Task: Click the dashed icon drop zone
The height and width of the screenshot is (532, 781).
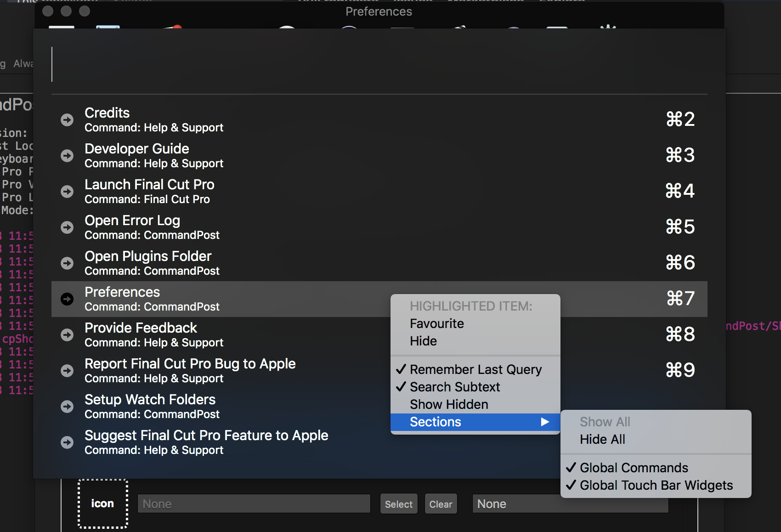Action: point(102,504)
